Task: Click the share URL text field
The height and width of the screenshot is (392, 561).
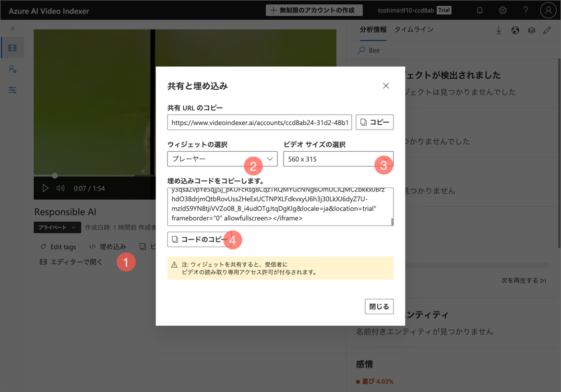Action: [260, 122]
